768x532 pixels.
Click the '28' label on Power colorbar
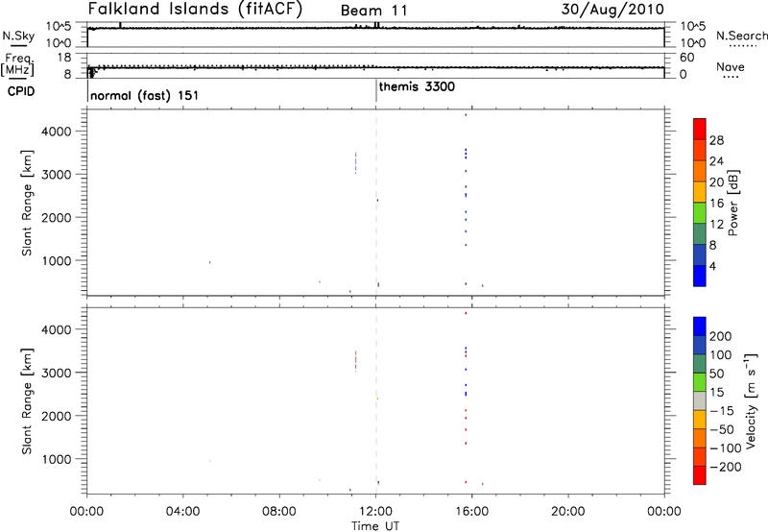click(x=716, y=140)
